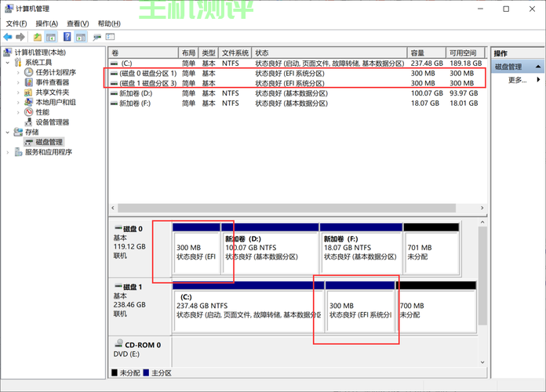Expand the 服务和应用程序 node

(9, 152)
